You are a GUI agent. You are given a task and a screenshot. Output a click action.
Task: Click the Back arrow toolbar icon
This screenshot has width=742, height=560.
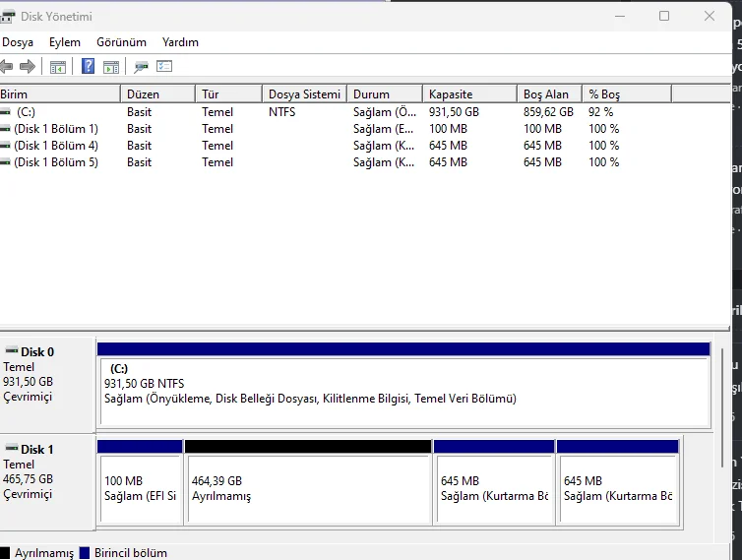tap(7, 67)
